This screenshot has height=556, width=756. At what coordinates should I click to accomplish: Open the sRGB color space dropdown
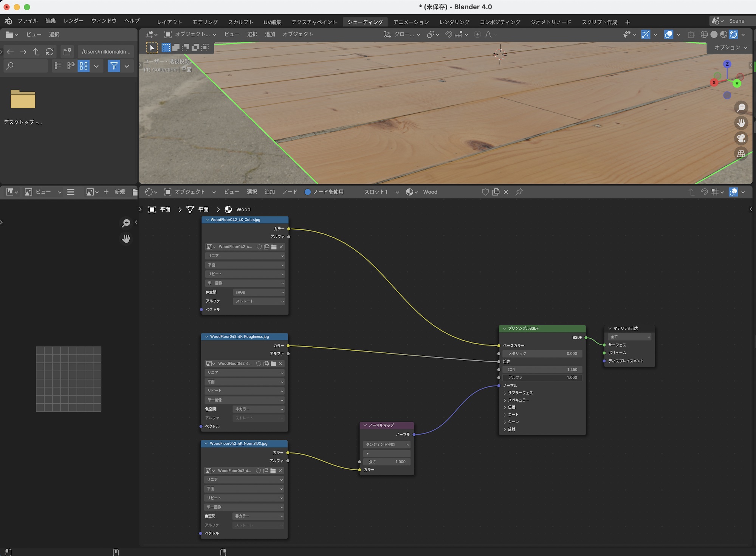click(x=259, y=292)
